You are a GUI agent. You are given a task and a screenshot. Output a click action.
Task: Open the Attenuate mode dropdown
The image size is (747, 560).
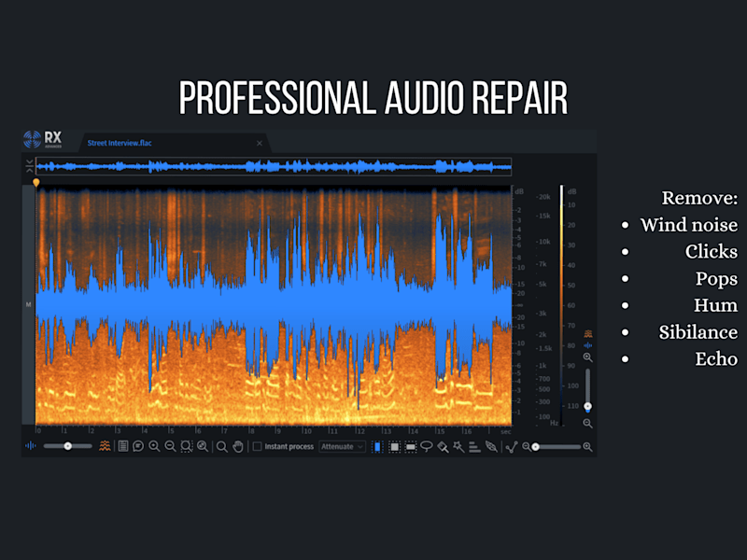(x=342, y=447)
